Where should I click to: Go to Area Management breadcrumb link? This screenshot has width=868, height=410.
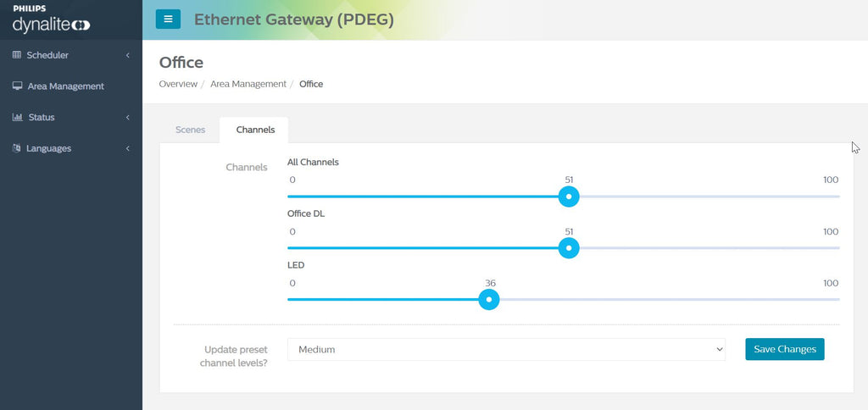coord(248,84)
